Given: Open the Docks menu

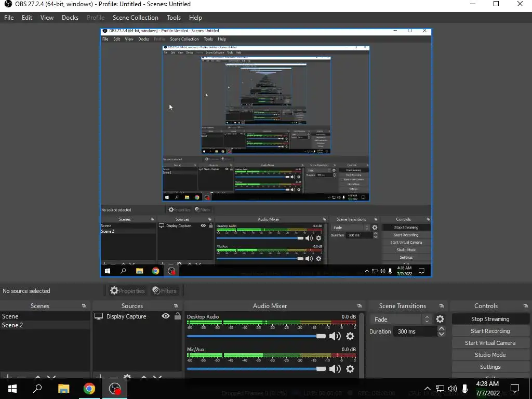Looking at the screenshot, I should tap(70, 18).
